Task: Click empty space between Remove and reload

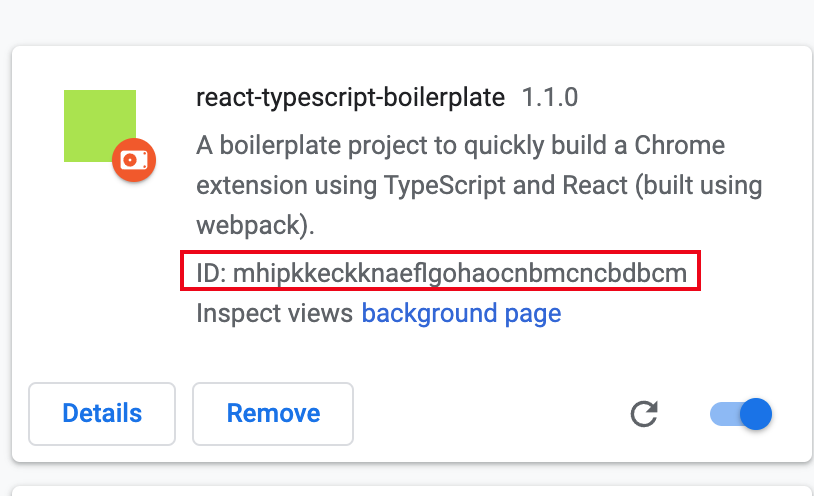Action: pyautogui.click(x=491, y=414)
